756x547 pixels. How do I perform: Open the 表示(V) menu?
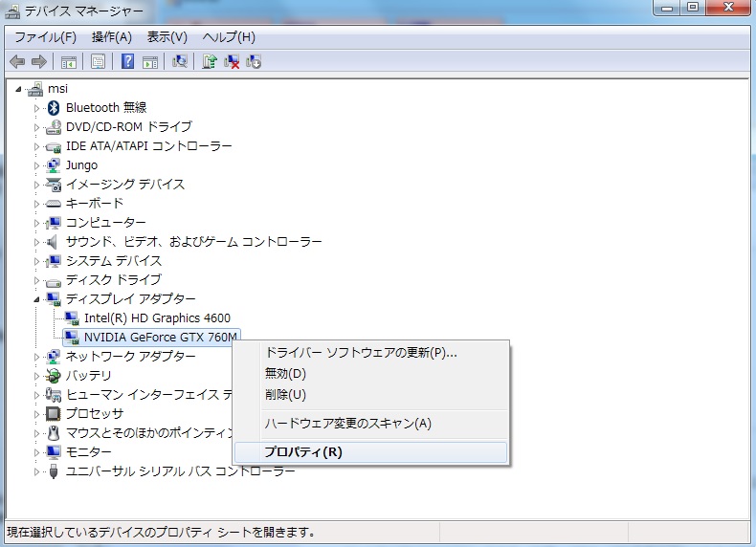click(167, 37)
